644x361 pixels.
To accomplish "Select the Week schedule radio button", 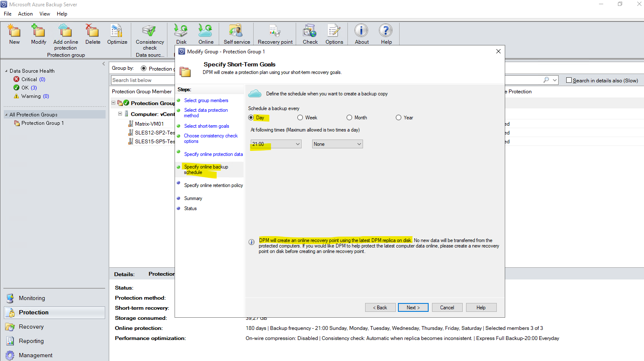I will click(300, 118).
